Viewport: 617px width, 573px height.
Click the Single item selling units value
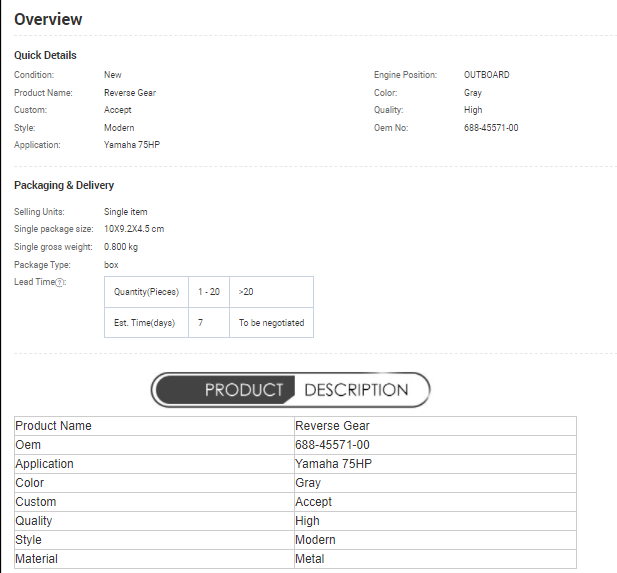pyautogui.click(x=126, y=212)
